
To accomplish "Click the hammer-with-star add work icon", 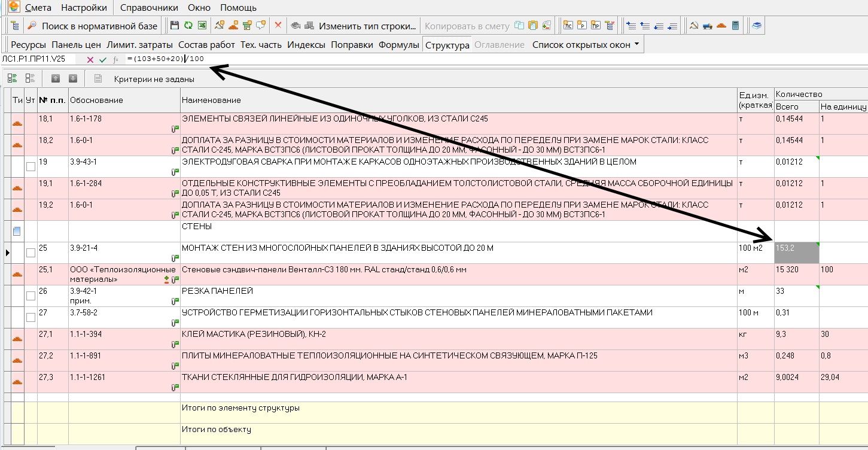I will pos(220,26).
